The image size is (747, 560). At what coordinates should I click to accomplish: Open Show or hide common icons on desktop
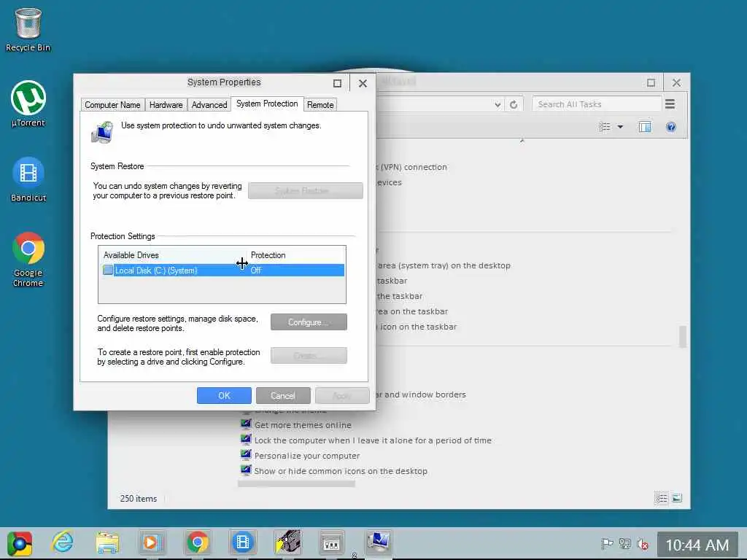(x=341, y=471)
